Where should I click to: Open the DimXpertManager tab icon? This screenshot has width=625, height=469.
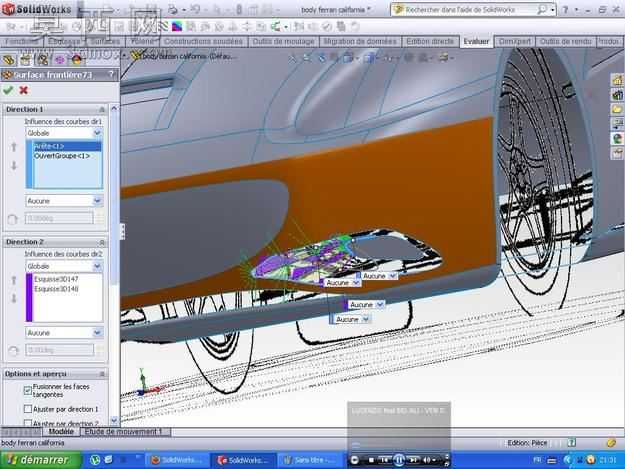(59, 60)
